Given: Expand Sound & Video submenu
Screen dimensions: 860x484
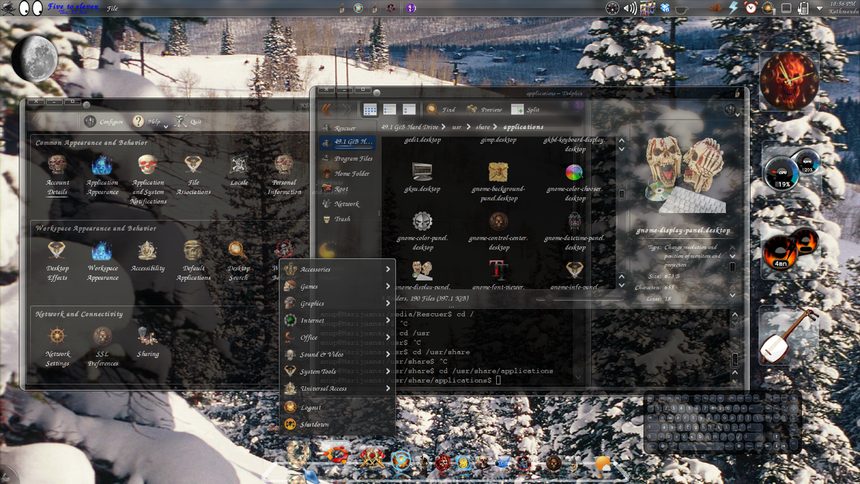Looking at the screenshot, I should tap(337, 354).
